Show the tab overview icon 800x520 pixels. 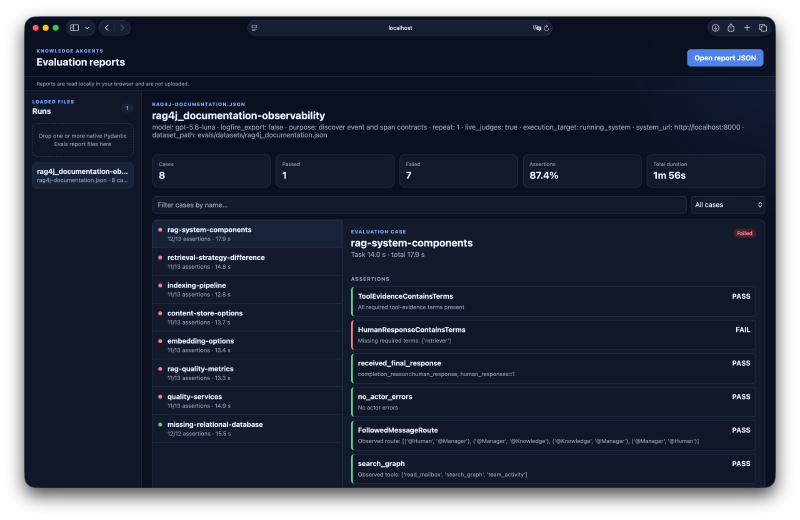click(x=763, y=28)
